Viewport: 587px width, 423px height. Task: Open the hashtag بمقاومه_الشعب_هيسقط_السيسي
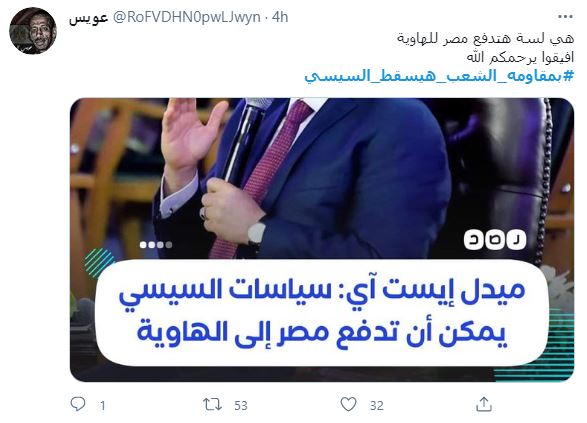439,76
